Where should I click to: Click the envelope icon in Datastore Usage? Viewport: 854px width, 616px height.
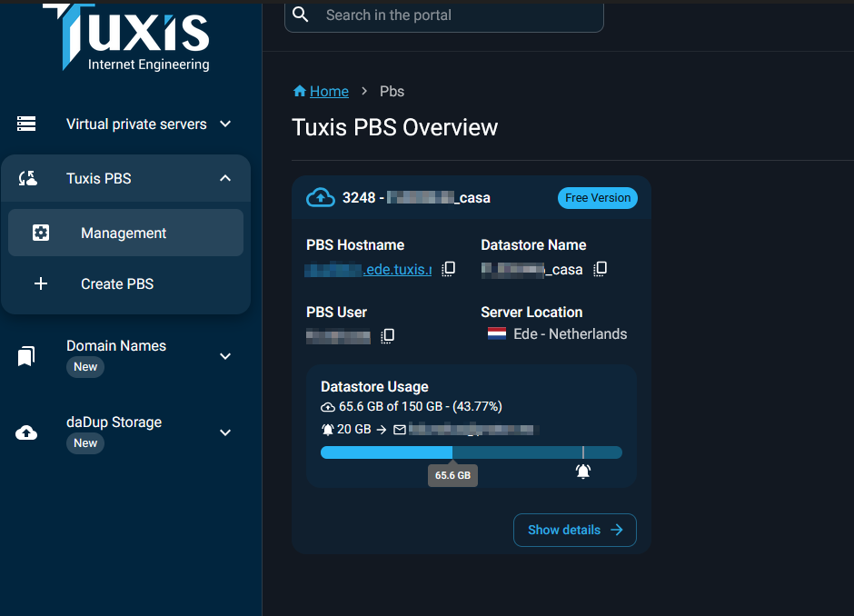[400, 430]
